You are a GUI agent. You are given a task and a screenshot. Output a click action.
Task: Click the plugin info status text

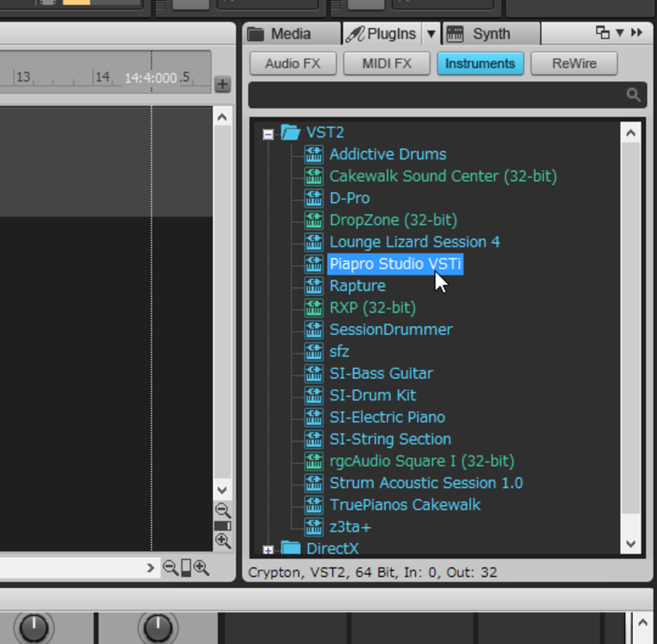(373, 573)
